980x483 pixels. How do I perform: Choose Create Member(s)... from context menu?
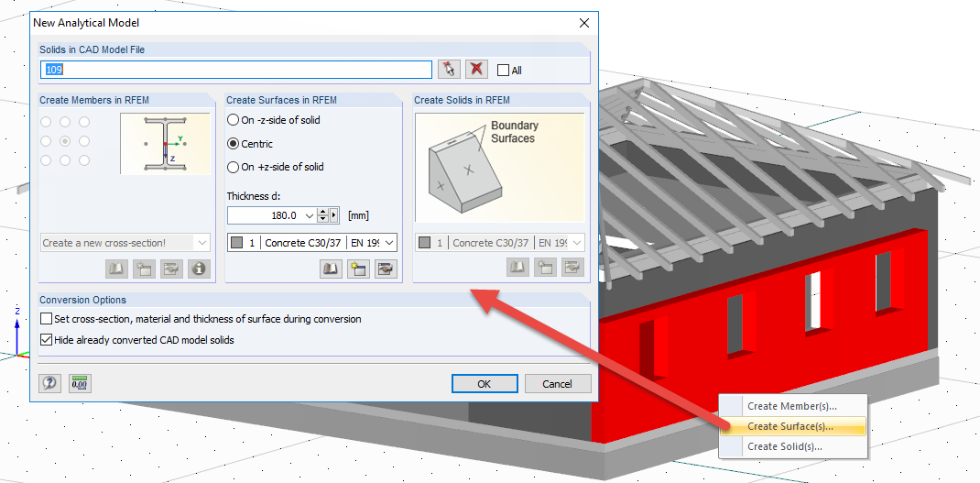pos(792,406)
